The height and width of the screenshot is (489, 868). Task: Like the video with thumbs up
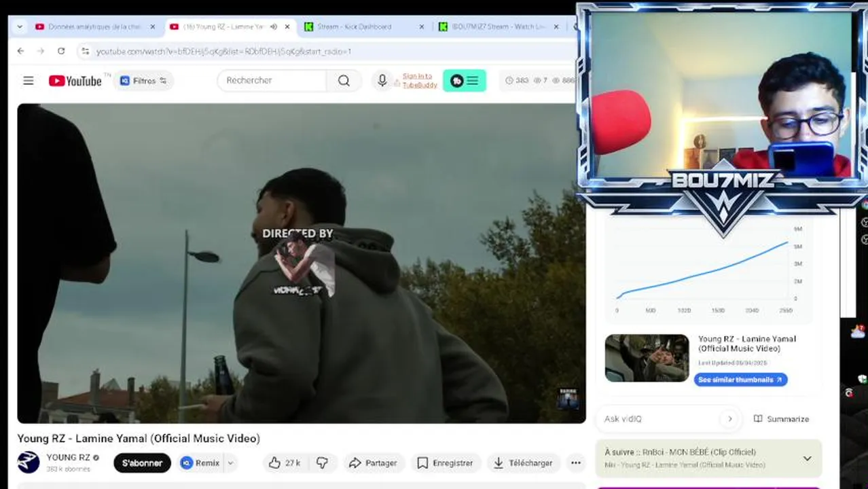284,463
